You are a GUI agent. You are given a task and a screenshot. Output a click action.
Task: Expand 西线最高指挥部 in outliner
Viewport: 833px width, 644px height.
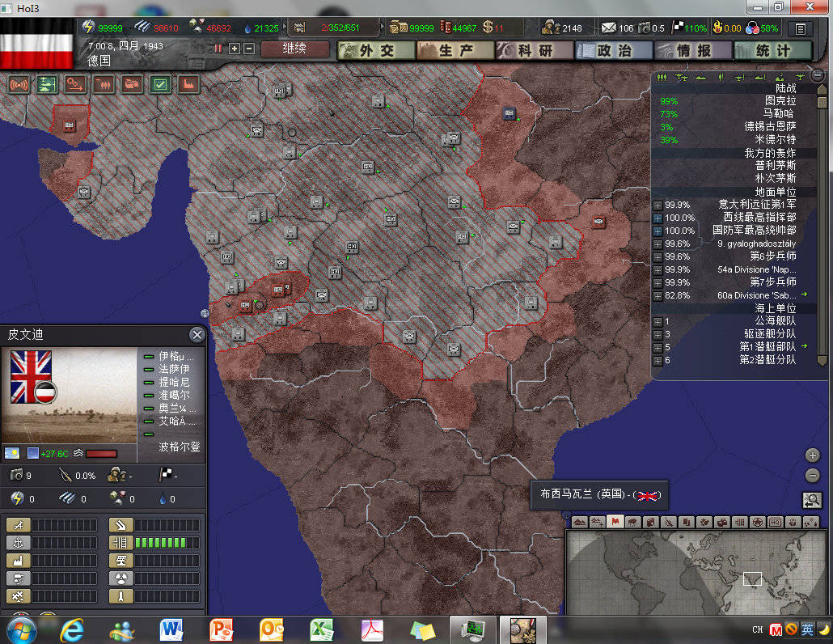pyautogui.click(x=658, y=218)
